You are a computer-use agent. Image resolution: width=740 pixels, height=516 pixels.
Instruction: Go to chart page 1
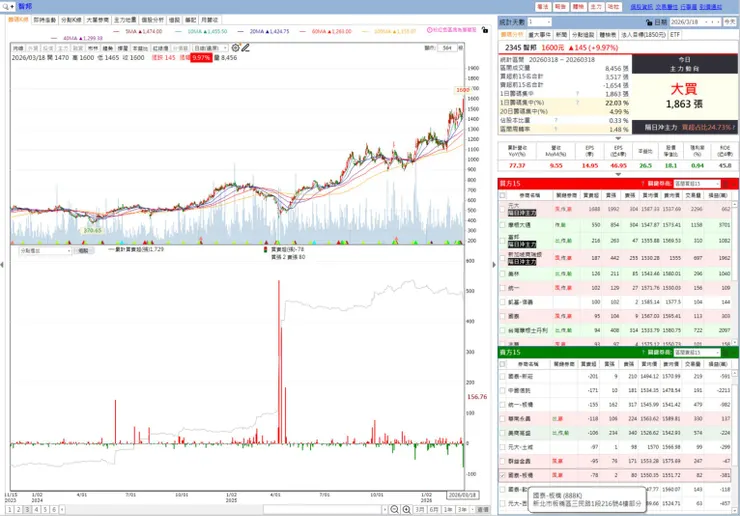pos(9,509)
